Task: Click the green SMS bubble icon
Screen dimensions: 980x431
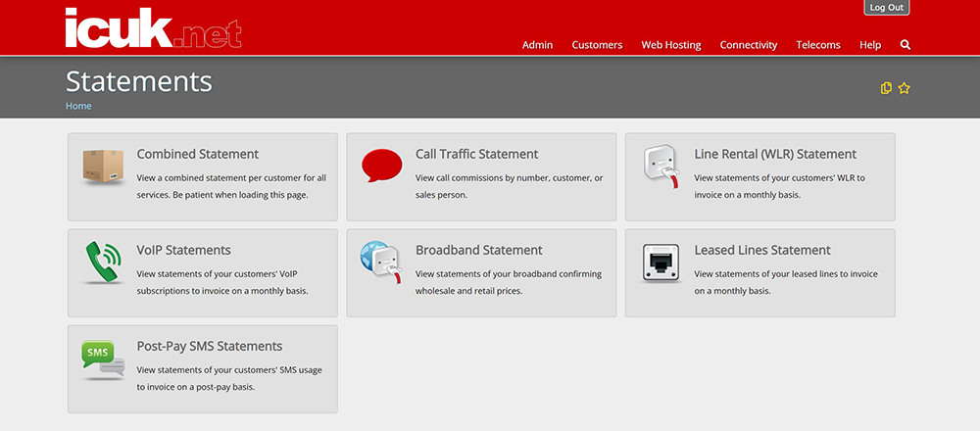Action: pos(103,359)
